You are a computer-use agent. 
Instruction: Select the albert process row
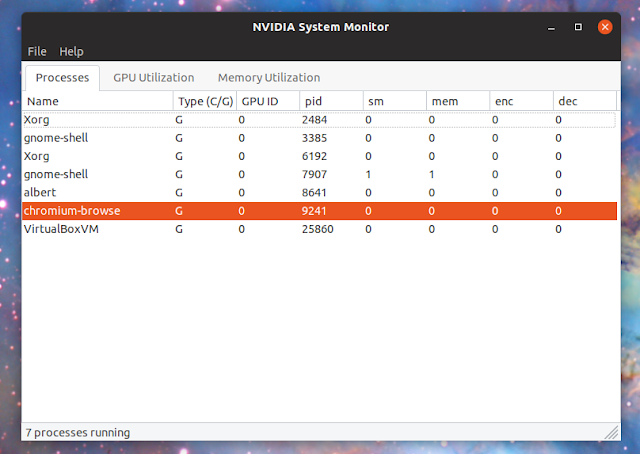tap(319, 192)
